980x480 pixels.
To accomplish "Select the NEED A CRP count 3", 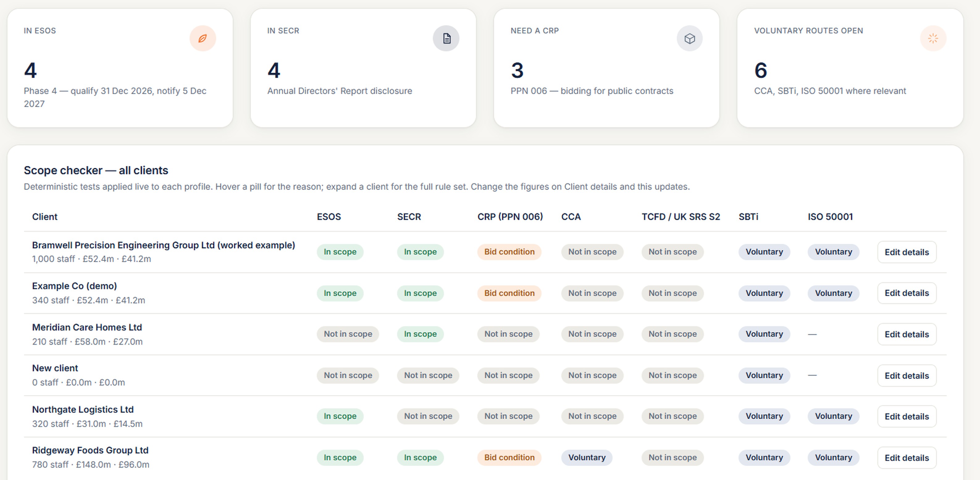I will pos(517,70).
